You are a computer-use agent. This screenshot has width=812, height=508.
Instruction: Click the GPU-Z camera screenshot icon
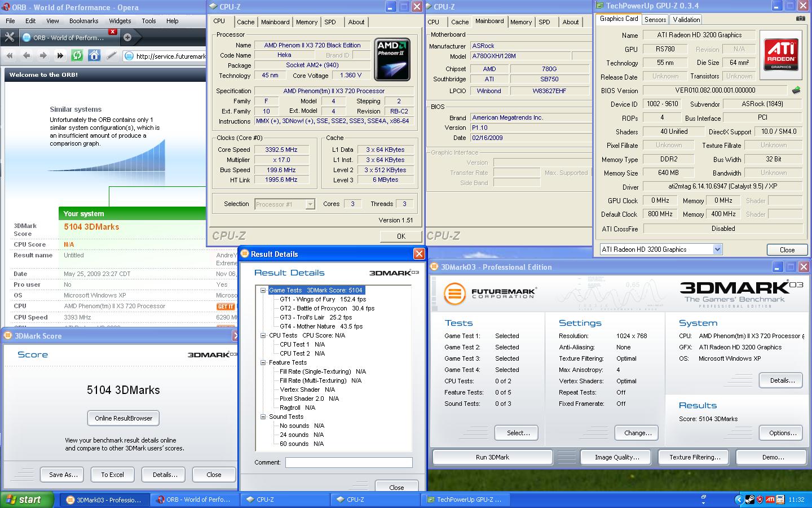click(800, 19)
